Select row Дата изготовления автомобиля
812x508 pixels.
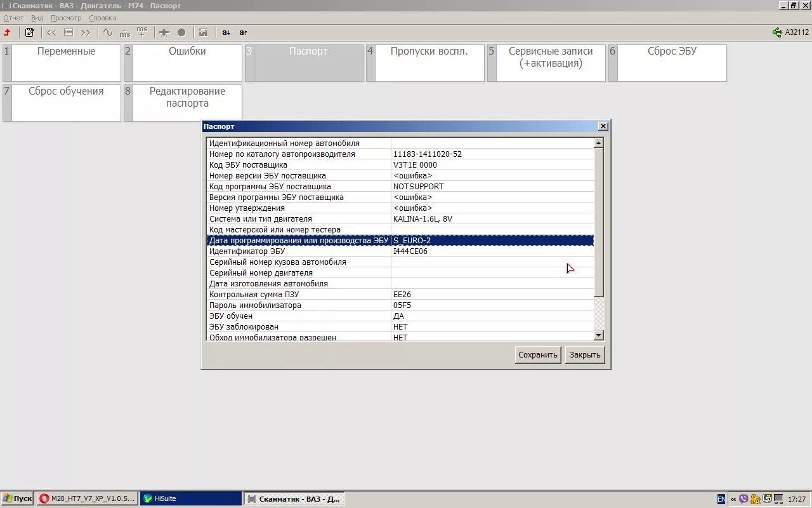[400, 284]
